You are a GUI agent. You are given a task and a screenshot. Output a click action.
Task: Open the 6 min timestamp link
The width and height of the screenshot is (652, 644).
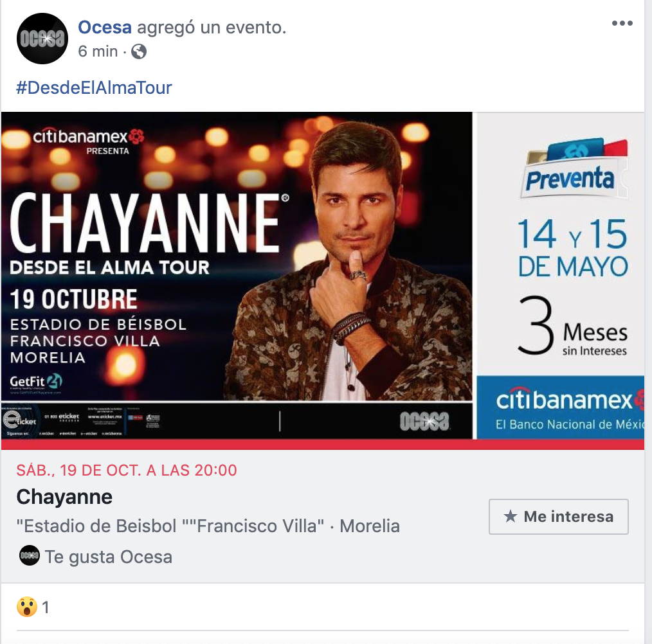coord(98,51)
